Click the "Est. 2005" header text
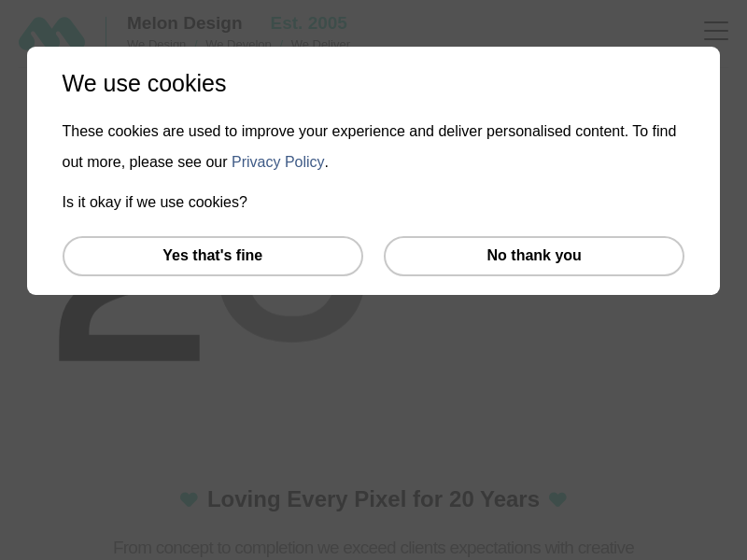 coord(308,23)
